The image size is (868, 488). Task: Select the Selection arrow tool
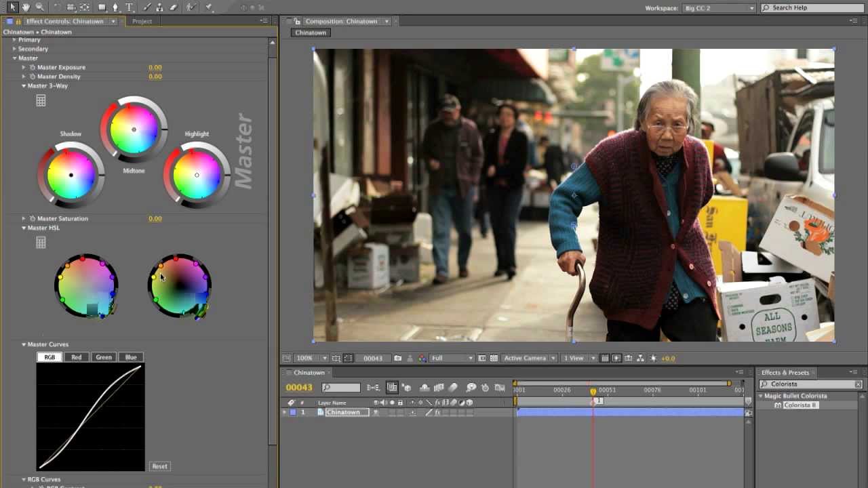12,7
